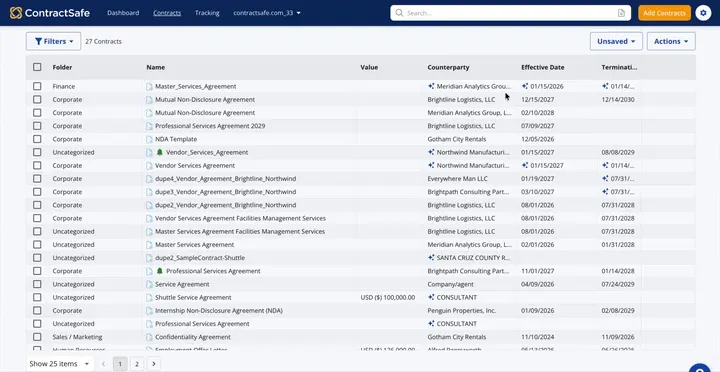This screenshot has height=372, width=720.
Task: Open the Filters dropdown
Action: click(54, 41)
